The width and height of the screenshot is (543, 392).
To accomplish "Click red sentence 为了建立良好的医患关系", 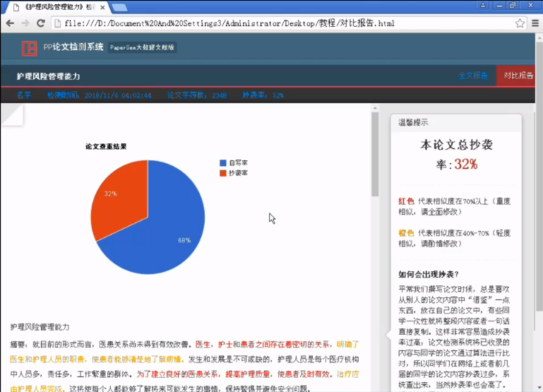I will [x=177, y=374].
